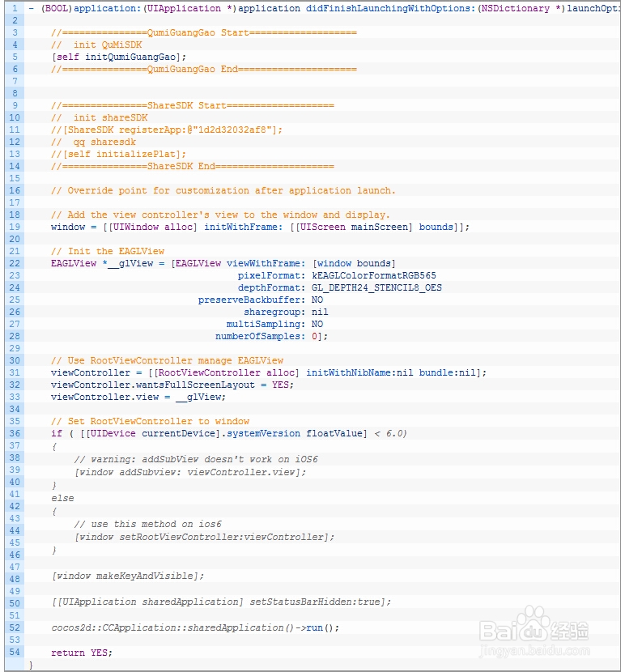
Task: Click the "Override point for customization" comment
Action: click(x=223, y=191)
